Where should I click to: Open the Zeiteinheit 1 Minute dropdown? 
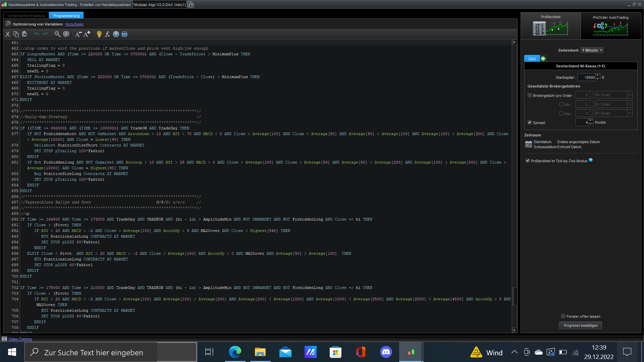coord(592,50)
